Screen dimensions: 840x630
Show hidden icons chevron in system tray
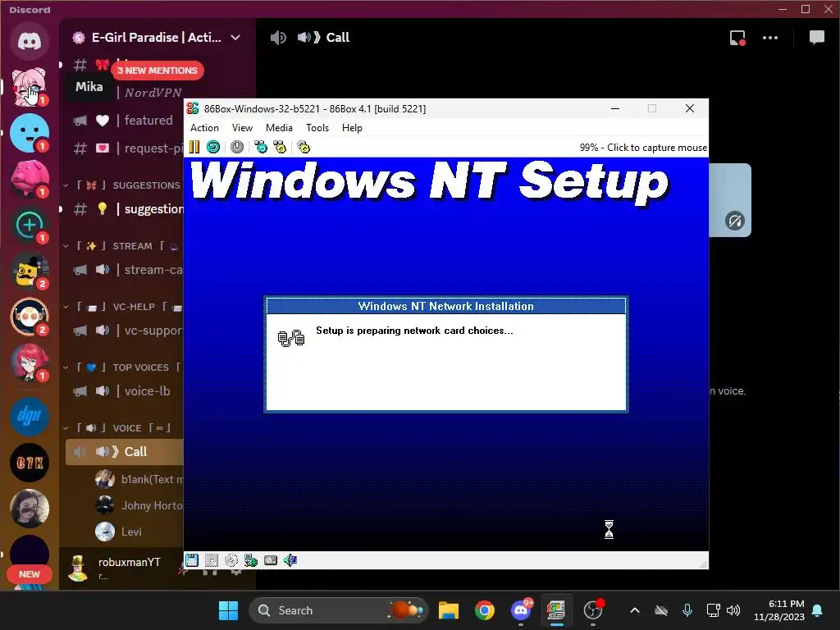[x=635, y=610]
